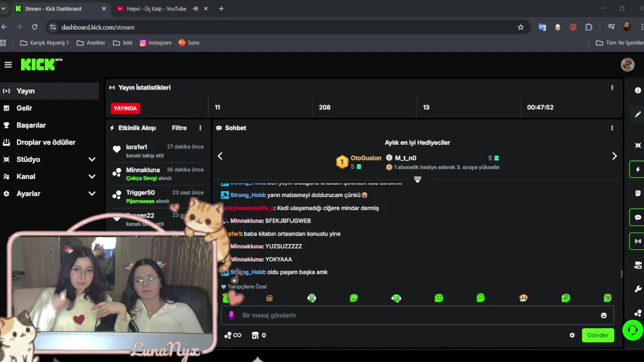Click the chat scrollbar thumb
Image resolution: width=644 pixels, height=362 pixels.
(621, 274)
